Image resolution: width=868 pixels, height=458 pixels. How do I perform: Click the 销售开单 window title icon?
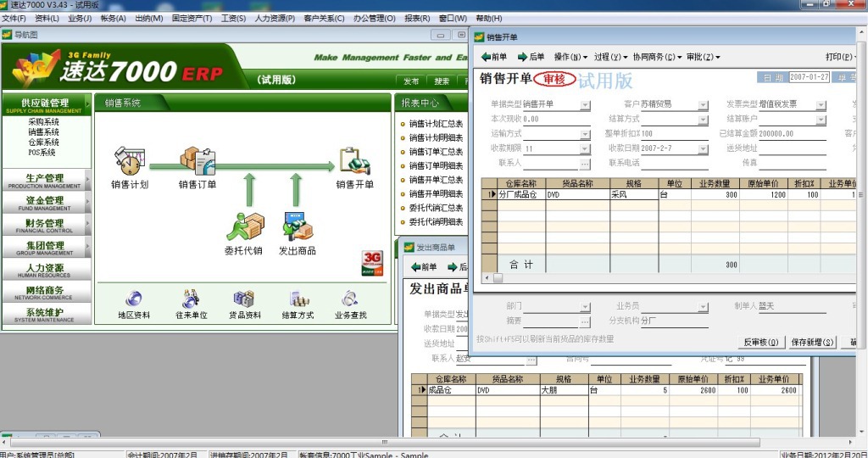pyautogui.click(x=480, y=37)
